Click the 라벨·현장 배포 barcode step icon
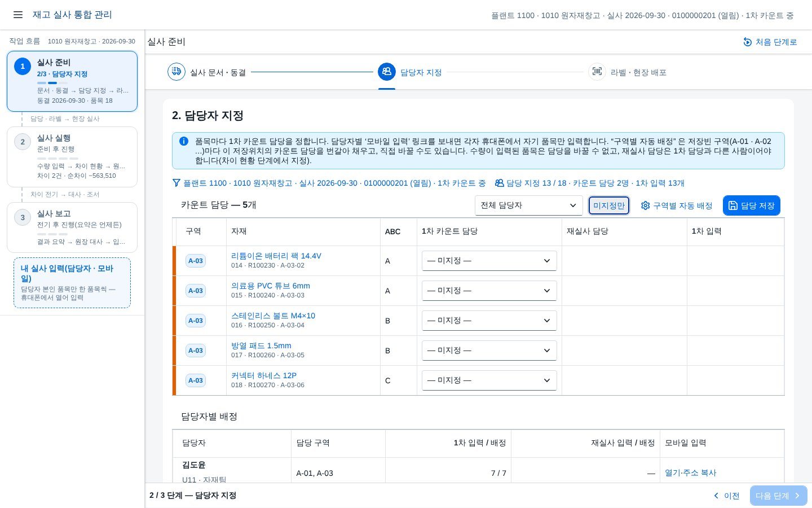The image size is (812, 508). pyautogui.click(x=597, y=72)
